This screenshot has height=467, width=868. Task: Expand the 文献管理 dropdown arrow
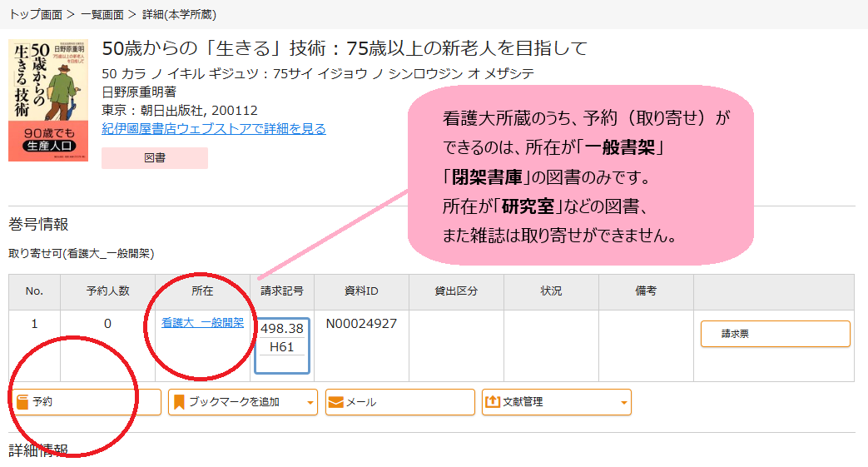pos(624,403)
